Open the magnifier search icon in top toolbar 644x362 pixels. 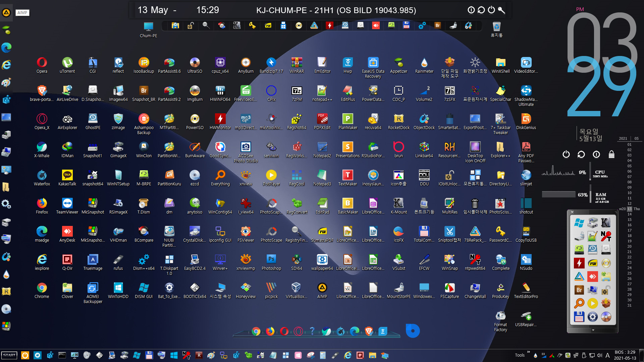(x=206, y=25)
